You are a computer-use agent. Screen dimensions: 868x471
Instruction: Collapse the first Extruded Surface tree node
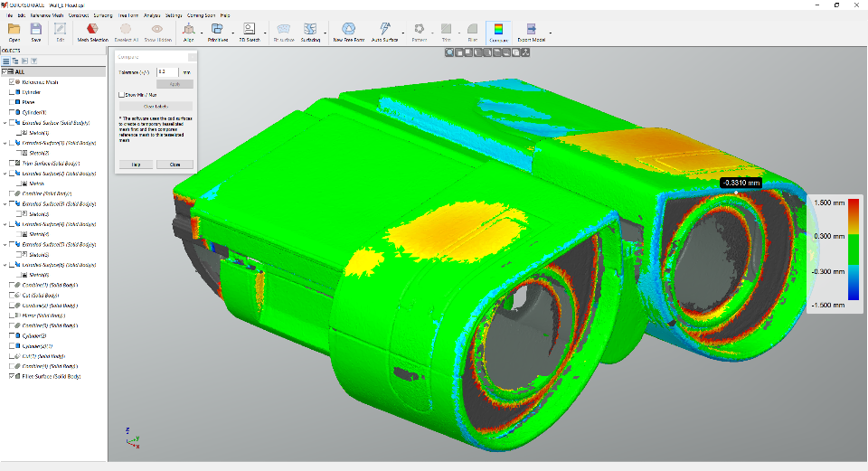(5, 123)
